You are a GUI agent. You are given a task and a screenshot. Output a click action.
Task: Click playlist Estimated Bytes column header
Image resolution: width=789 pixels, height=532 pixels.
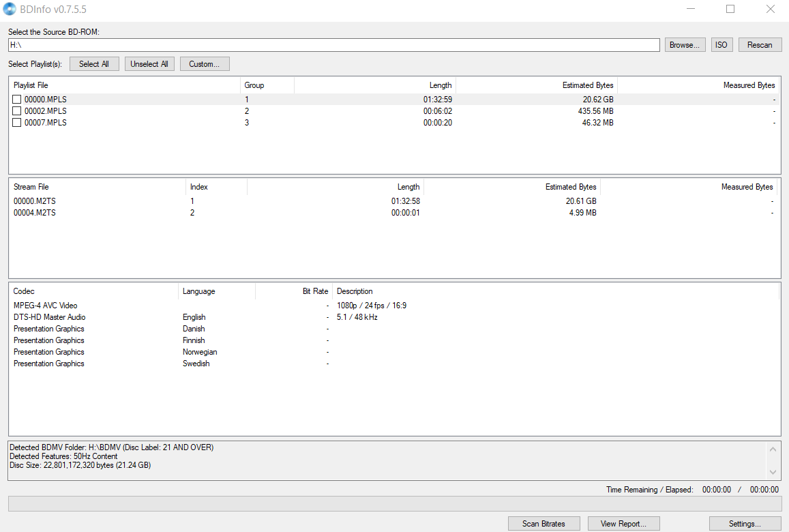tap(537, 85)
